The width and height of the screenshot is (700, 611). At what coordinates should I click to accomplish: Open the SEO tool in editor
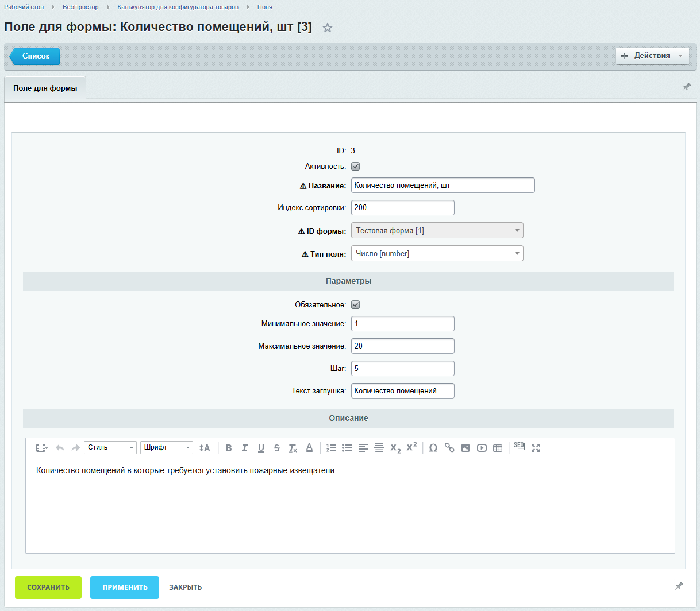(519, 446)
